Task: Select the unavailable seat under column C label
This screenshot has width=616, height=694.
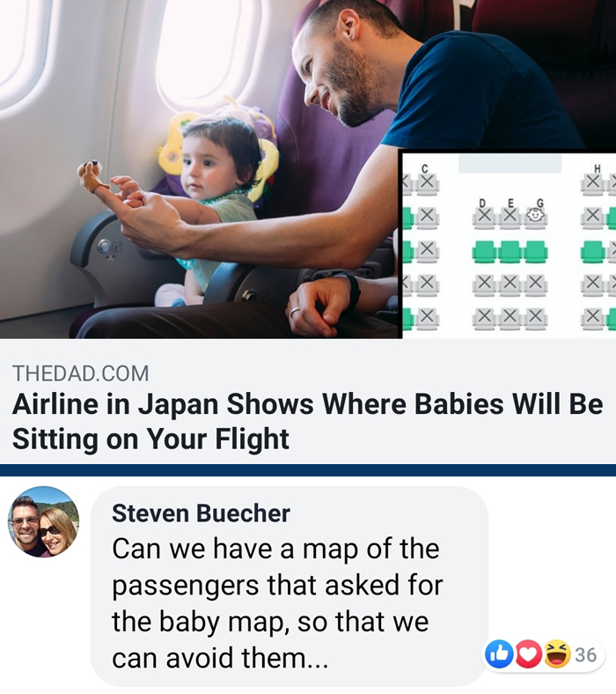Action: [x=427, y=183]
